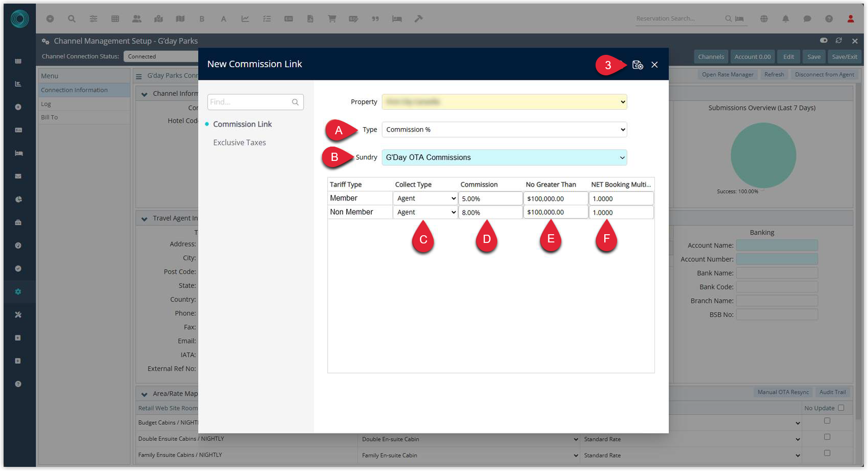Click the refresh arrows icon in Channel Management title bar
The image size is (868, 471).
[x=839, y=40]
